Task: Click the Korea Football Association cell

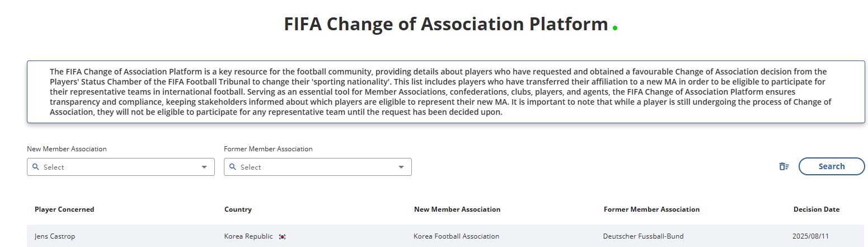Action: click(456, 236)
